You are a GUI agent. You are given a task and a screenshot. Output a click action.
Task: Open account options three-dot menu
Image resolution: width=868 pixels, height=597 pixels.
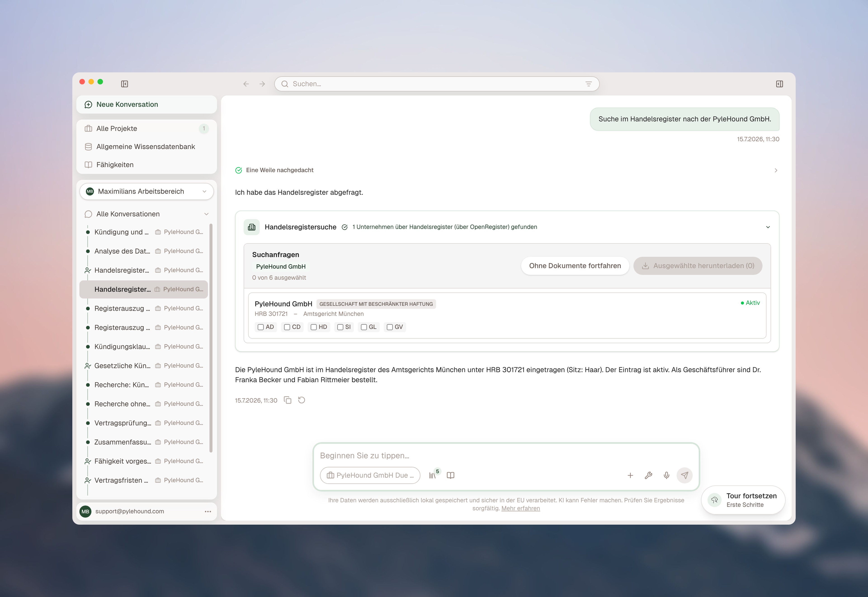click(208, 511)
